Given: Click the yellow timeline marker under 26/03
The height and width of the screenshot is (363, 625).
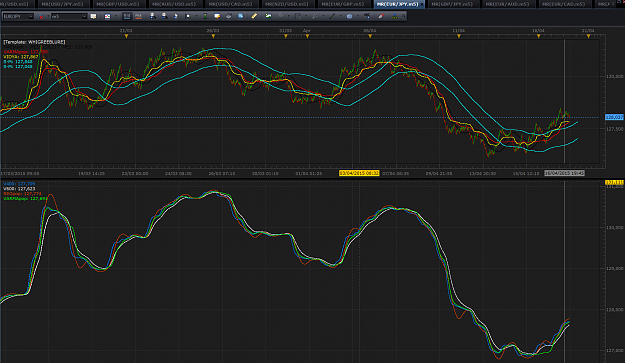Looking at the screenshot, I should [x=213, y=36].
